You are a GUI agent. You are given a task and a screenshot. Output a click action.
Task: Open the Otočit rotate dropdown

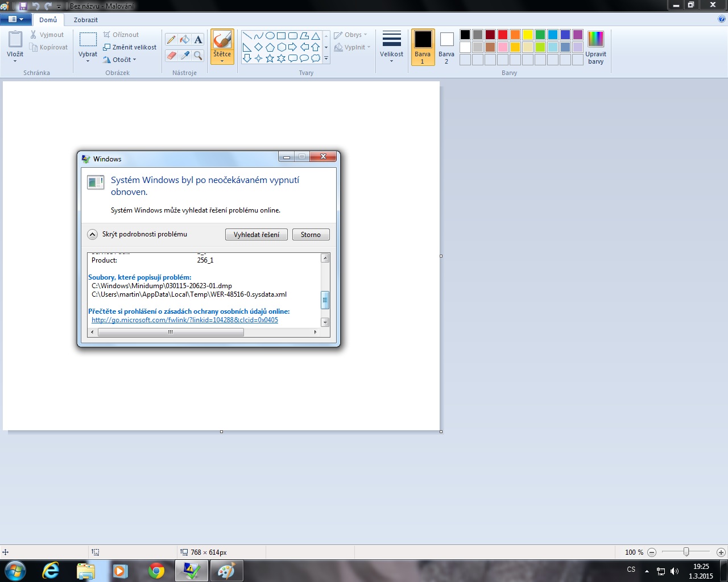pyautogui.click(x=120, y=60)
